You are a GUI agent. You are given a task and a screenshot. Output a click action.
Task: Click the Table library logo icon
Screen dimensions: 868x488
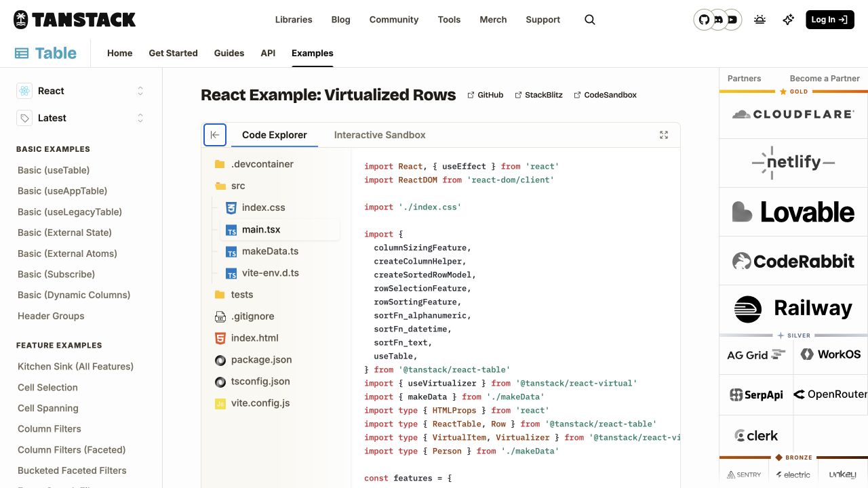click(x=22, y=54)
